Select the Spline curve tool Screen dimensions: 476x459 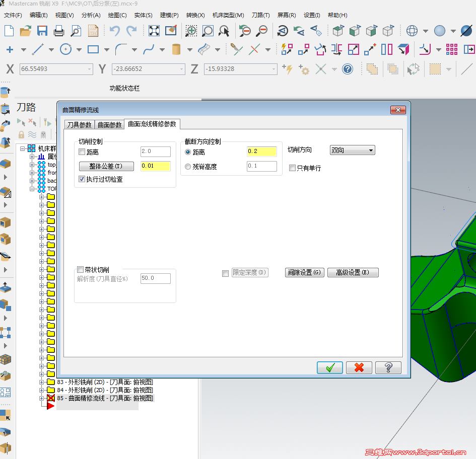pos(149,49)
